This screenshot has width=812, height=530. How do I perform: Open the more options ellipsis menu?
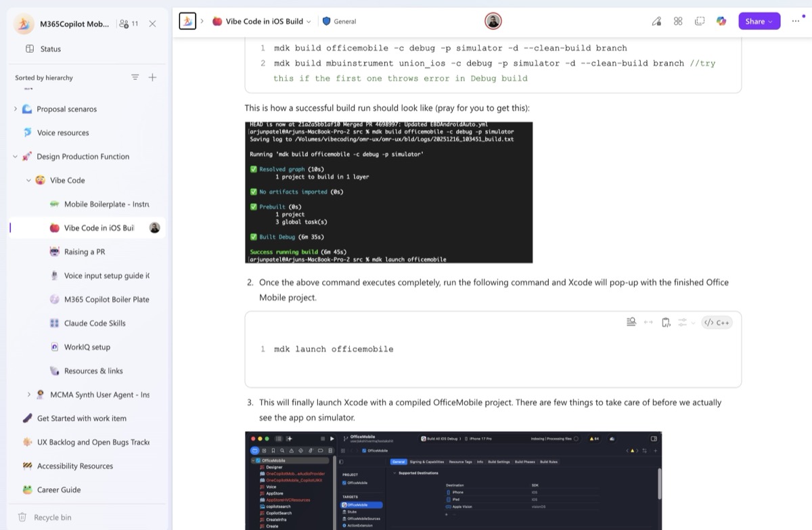click(x=795, y=22)
